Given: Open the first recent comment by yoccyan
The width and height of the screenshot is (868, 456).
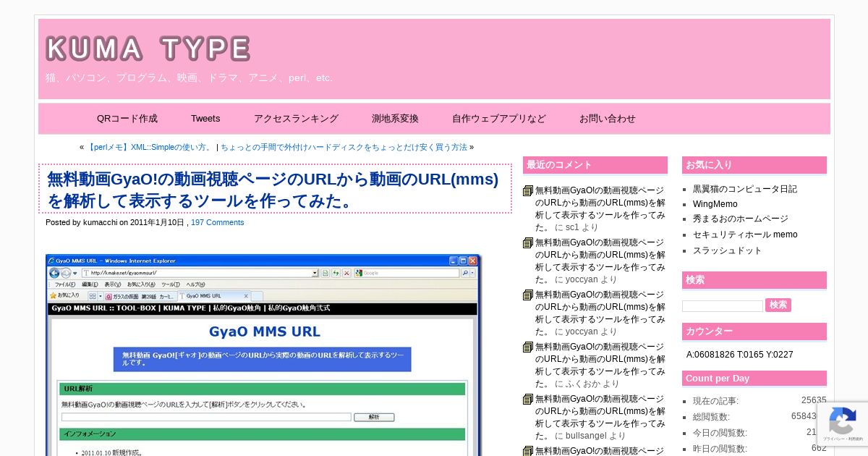Looking at the screenshot, I should point(600,261).
